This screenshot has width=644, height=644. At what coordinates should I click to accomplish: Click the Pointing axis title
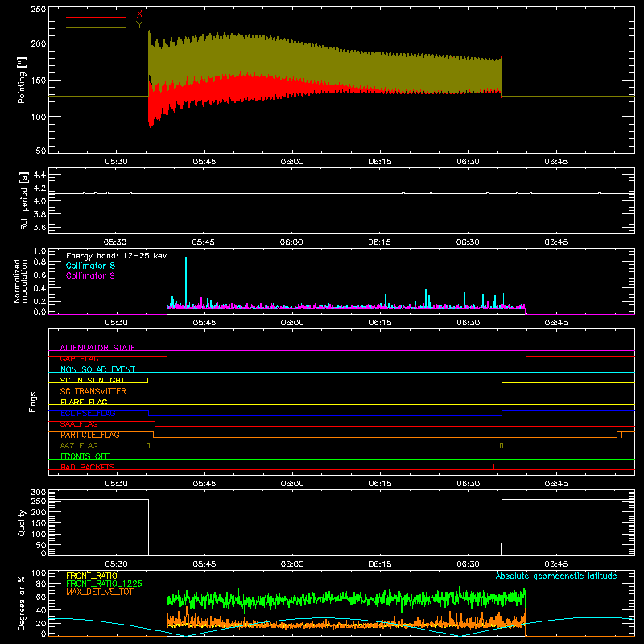[22, 80]
